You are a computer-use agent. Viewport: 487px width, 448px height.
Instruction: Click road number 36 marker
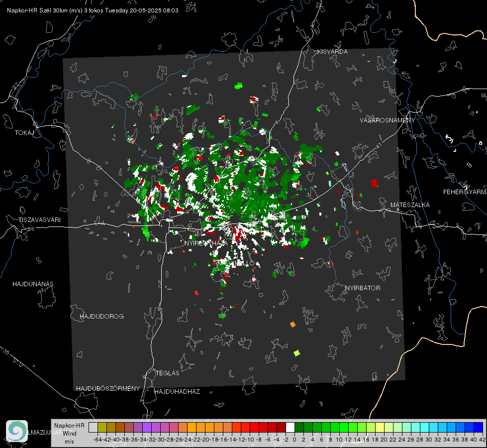click(x=31, y=229)
